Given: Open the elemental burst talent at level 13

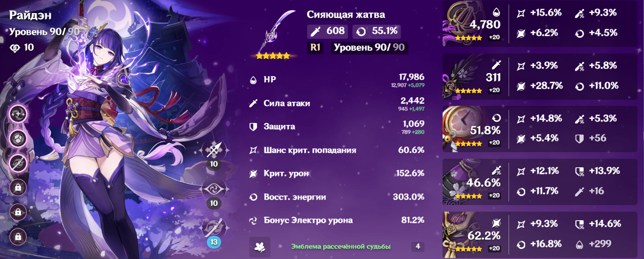Looking at the screenshot, I should click(x=214, y=229).
